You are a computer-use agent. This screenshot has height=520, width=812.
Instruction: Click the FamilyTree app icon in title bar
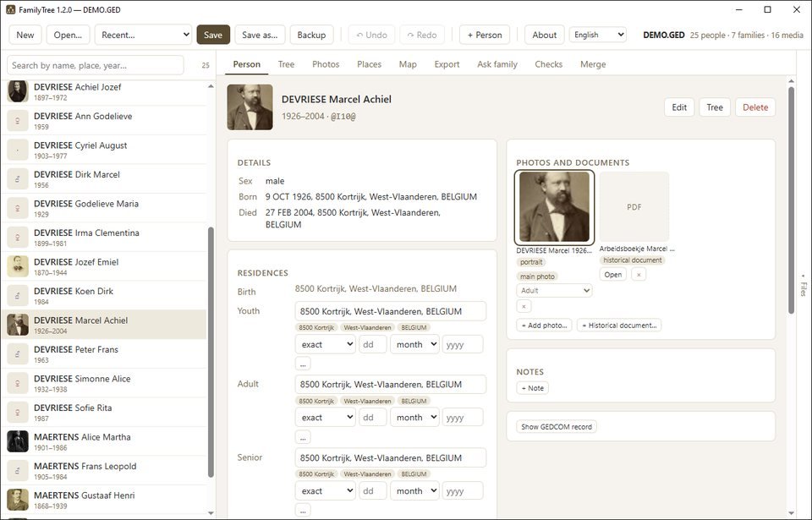(x=10, y=10)
